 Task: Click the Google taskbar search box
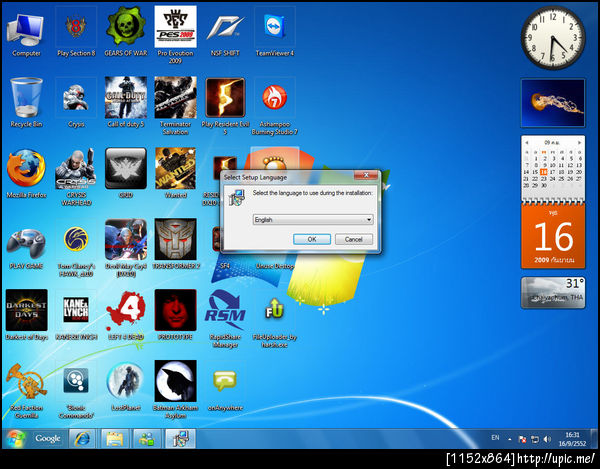[47, 438]
